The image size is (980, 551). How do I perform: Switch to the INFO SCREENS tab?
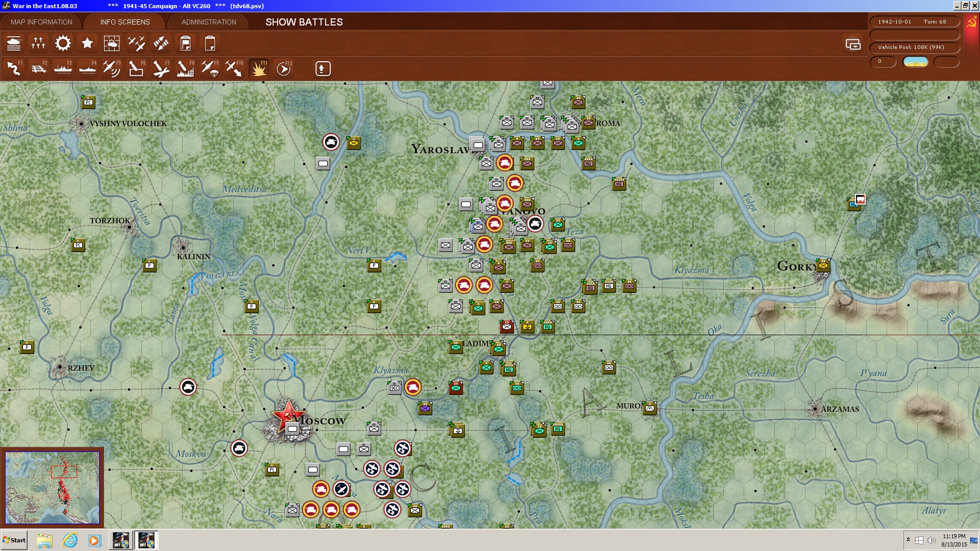tap(125, 22)
